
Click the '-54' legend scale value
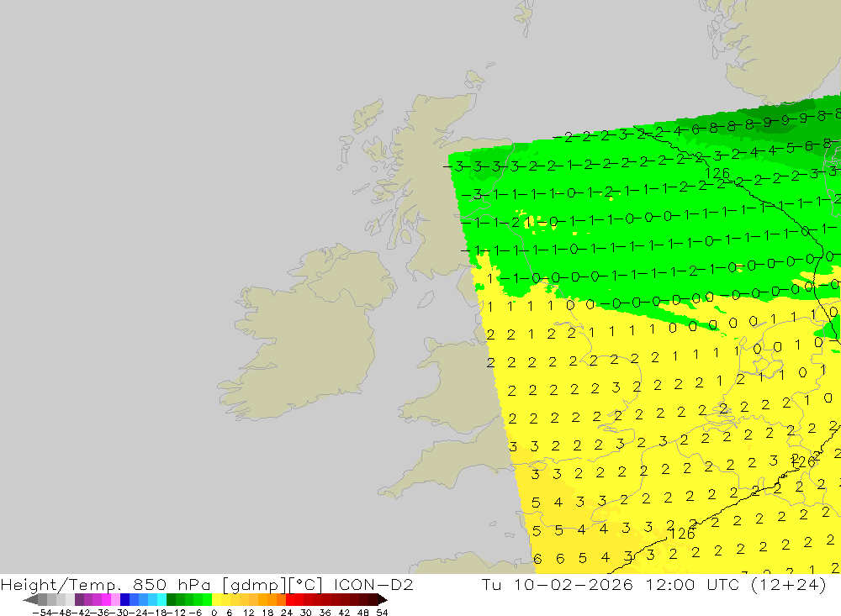coord(42,613)
